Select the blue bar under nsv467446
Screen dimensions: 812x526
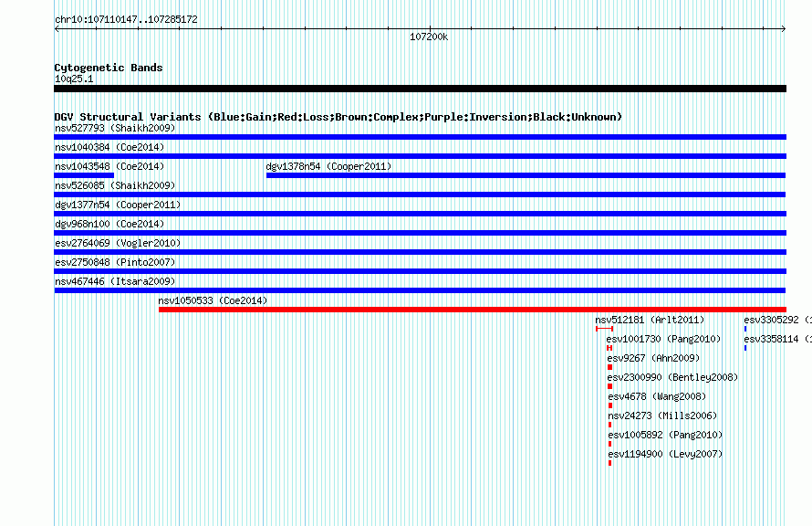420,290
